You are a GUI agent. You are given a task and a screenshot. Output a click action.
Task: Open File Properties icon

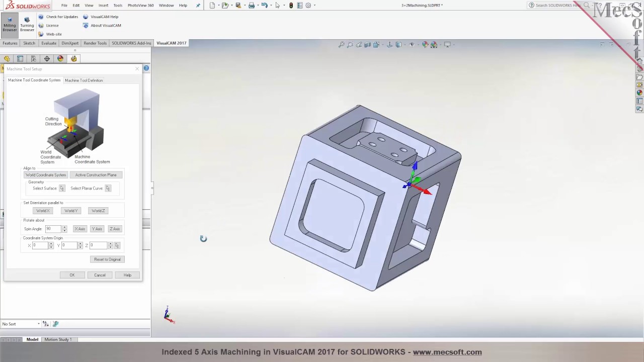pos(300,6)
